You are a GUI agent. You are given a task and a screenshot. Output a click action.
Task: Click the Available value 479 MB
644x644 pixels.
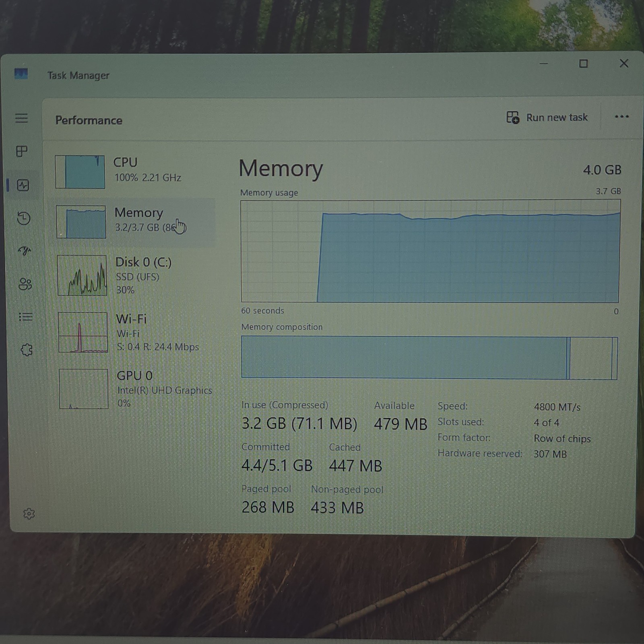pyautogui.click(x=400, y=424)
